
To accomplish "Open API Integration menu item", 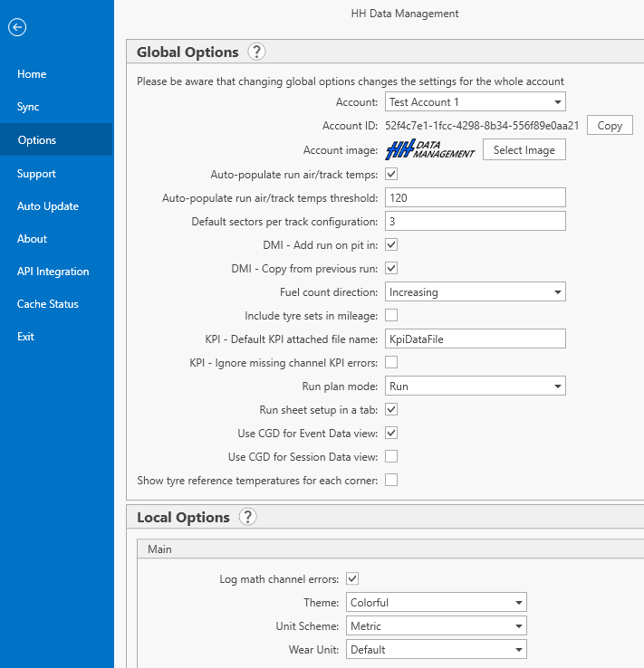I will click(53, 272).
